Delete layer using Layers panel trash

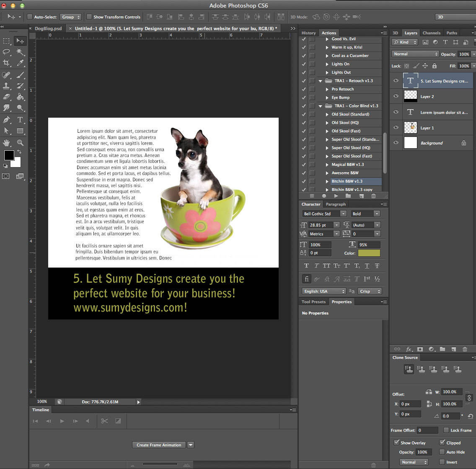(x=465, y=349)
